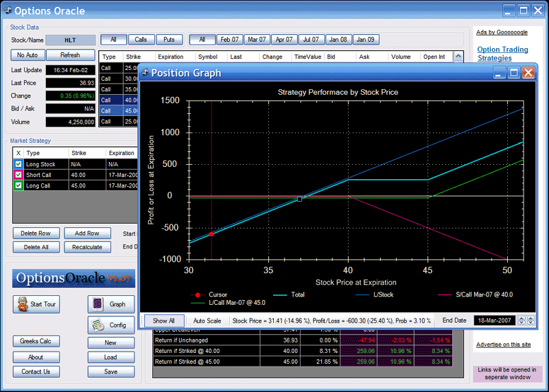Filter expirations to Feb 07
The height and width of the screenshot is (392, 549).
click(x=229, y=40)
